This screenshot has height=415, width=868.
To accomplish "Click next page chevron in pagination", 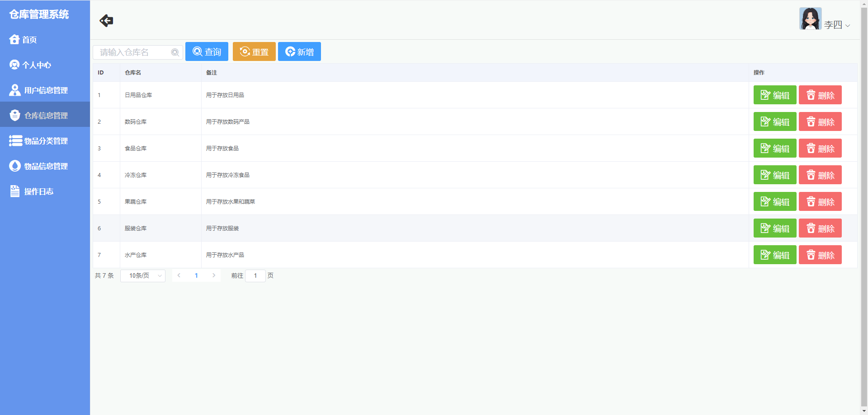I will (x=213, y=275).
